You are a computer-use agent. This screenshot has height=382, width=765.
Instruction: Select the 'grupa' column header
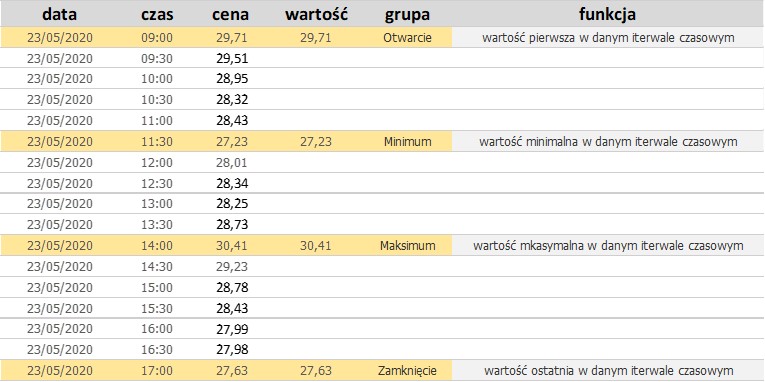click(407, 15)
